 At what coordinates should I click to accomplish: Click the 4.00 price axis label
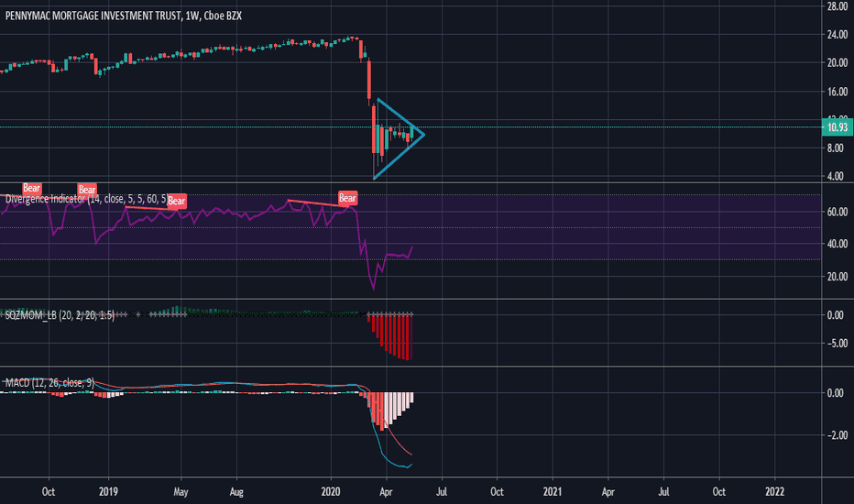pos(835,177)
